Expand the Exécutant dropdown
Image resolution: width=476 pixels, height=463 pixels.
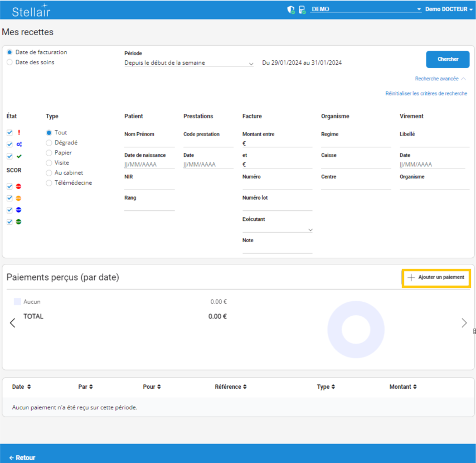pos(277,229)
